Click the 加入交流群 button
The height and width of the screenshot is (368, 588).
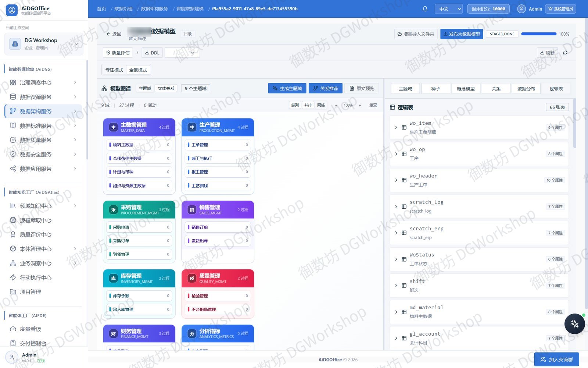(557, 360)
